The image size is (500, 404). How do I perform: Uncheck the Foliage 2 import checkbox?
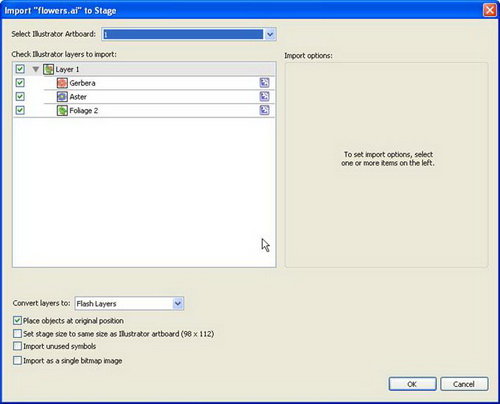pos(20,110)
